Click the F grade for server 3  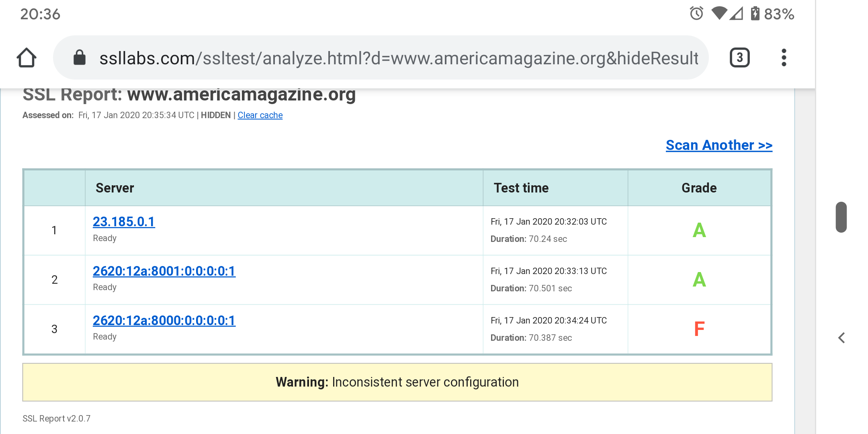coord(699,329)
